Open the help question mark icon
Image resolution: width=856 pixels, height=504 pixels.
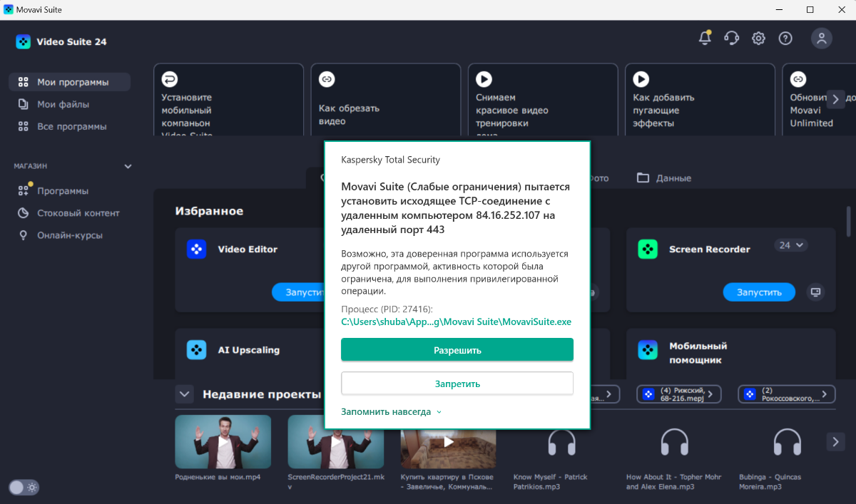tap(785, 38)
